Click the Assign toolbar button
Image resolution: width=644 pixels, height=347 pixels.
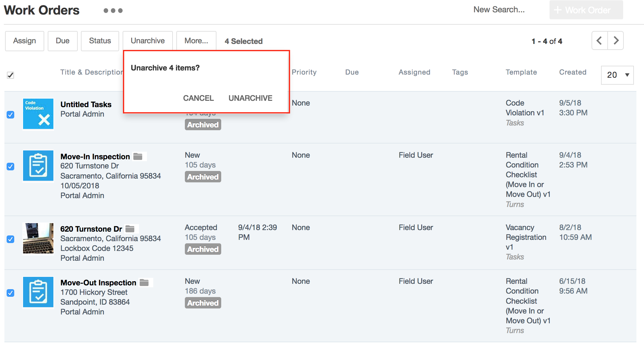click(x=25, y=41)
